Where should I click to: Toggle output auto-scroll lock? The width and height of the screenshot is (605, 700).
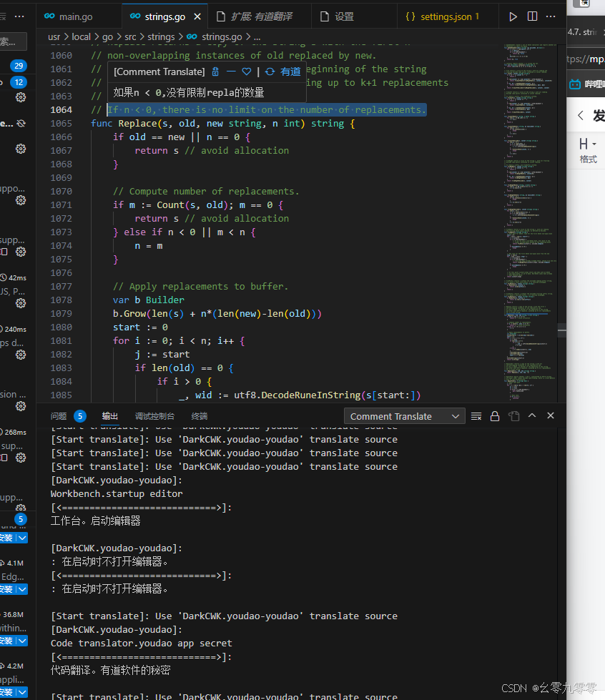[x=495, y=416]
